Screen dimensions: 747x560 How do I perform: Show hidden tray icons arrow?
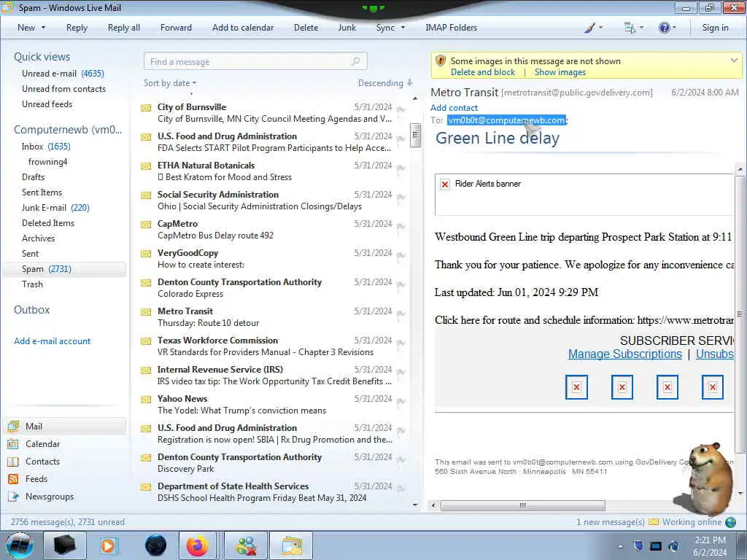(620, 547)
